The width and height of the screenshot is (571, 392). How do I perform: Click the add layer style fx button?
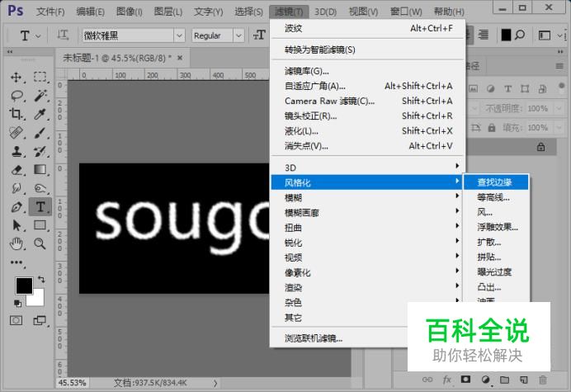click(x=447, y=380)
